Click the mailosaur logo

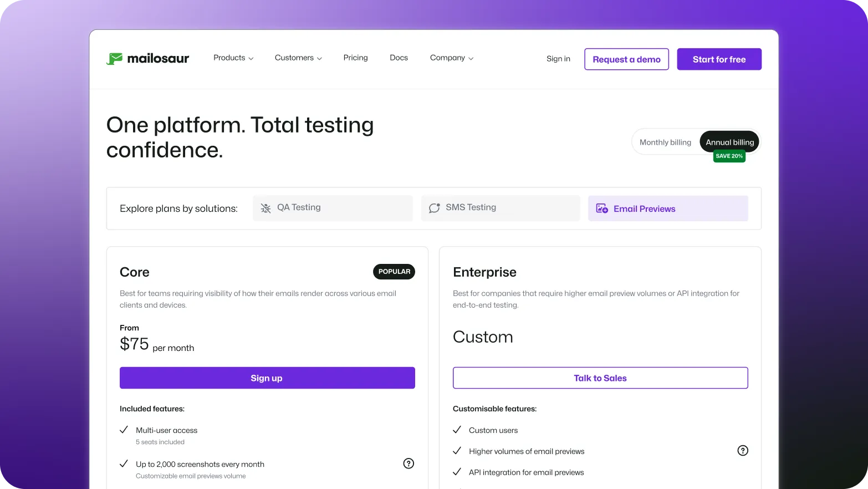pyautogui.click(x=147, y=58)
